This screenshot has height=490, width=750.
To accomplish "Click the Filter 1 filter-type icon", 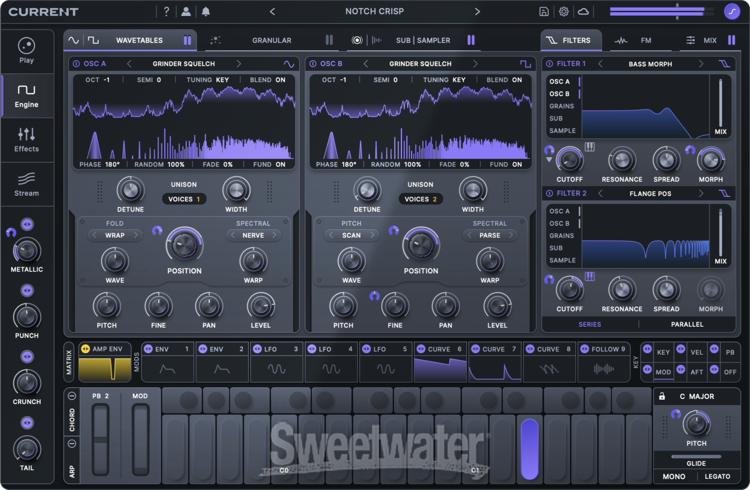I will click(724, 64).
